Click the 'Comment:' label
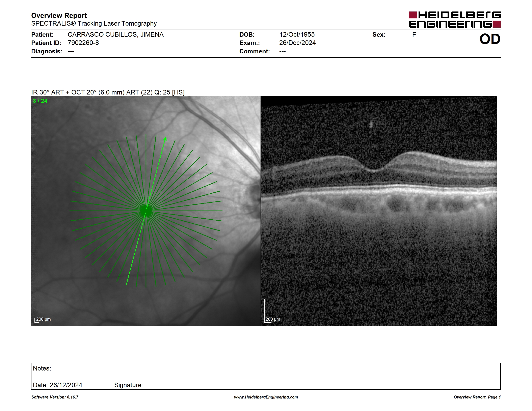This screenshot has width=532, height=411. pyautogui.click(x=255, y=51)
